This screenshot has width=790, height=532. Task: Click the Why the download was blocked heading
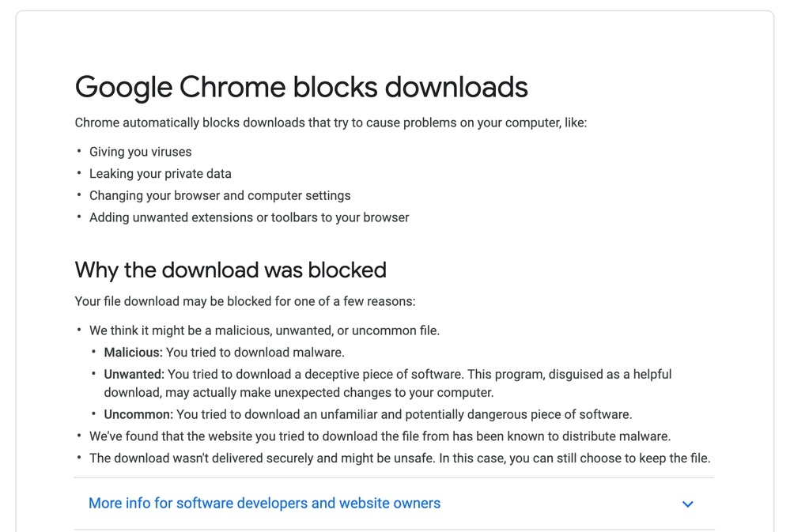[231, 270]
